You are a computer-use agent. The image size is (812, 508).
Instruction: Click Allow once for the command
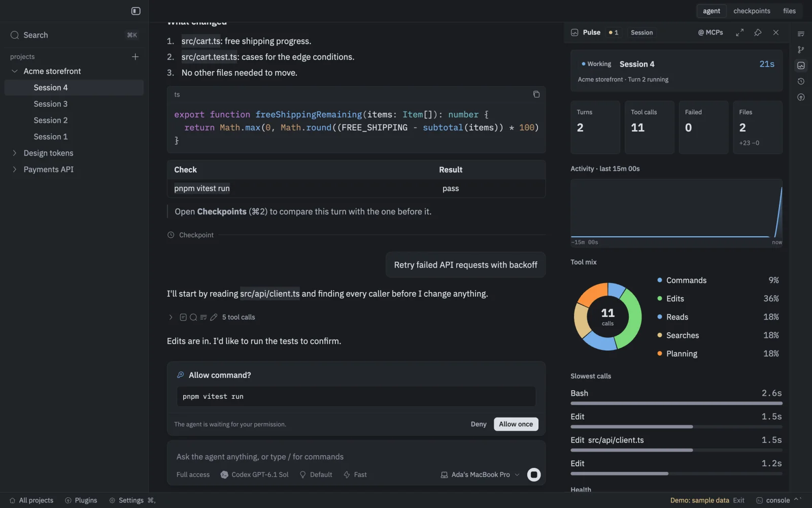click(516, 424)
